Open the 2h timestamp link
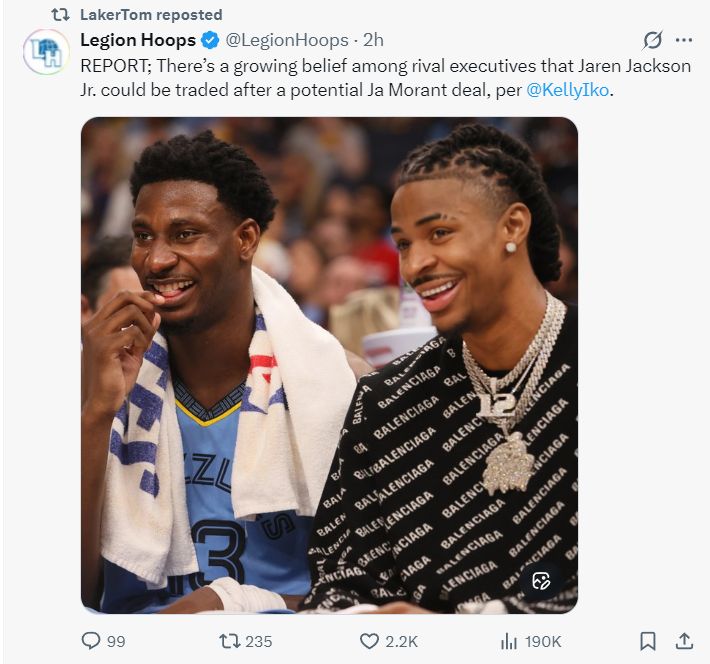This screenshot has width=710, height=664. tap(373, 40)
